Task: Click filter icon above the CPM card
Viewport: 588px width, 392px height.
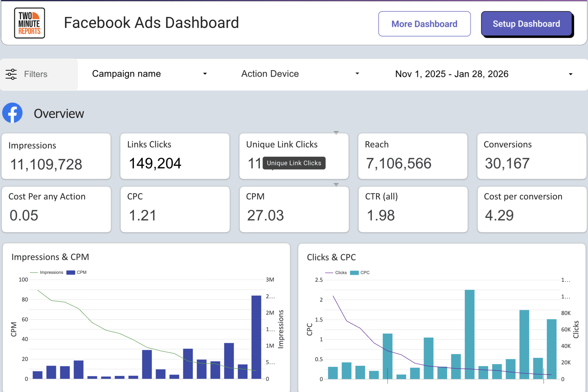Action: point(336,185)
